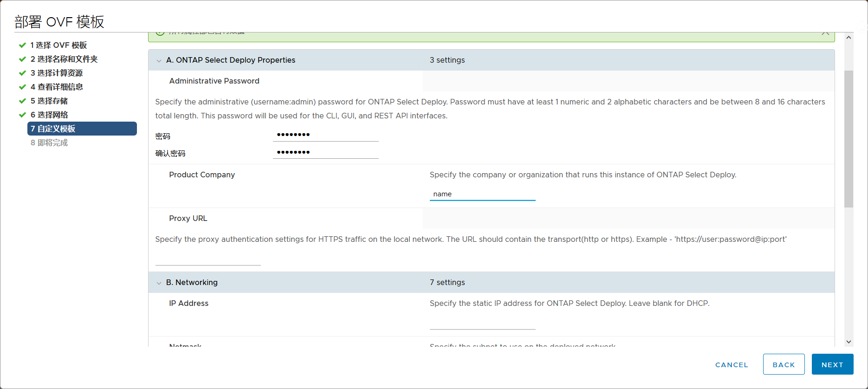Click the green checkmark beside step 2
Image resolution: width=868 pixels, height=389 pixels.
22,59
